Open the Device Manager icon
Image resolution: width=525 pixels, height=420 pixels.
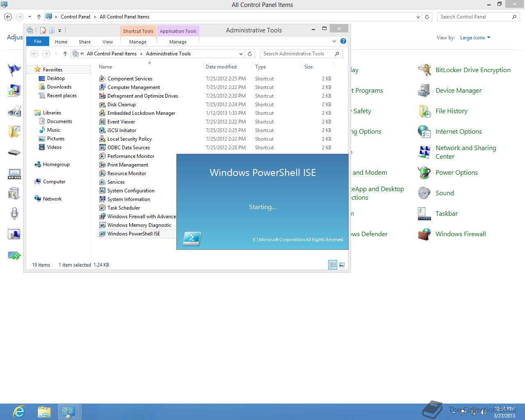425,91
